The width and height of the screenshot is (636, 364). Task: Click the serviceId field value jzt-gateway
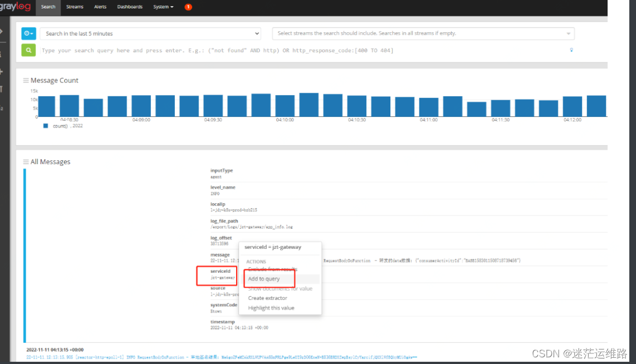(x=222, y=278)
